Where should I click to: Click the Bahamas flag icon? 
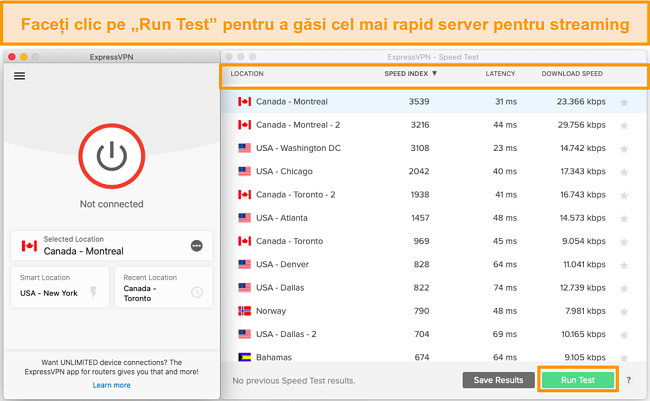point(245,357)
